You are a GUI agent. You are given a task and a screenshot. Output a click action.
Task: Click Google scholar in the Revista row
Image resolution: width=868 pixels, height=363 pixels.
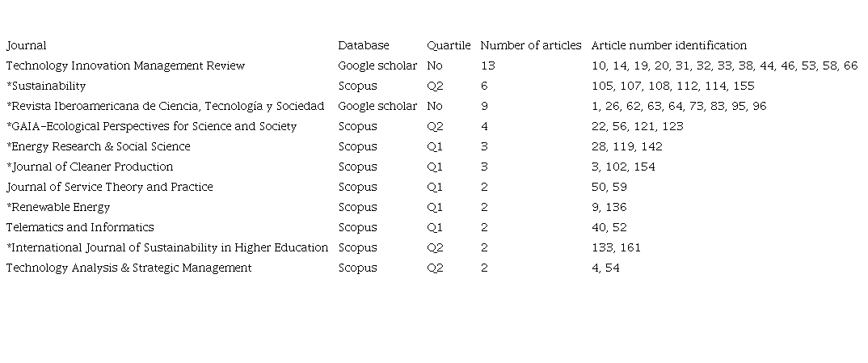tap(377, 106)
